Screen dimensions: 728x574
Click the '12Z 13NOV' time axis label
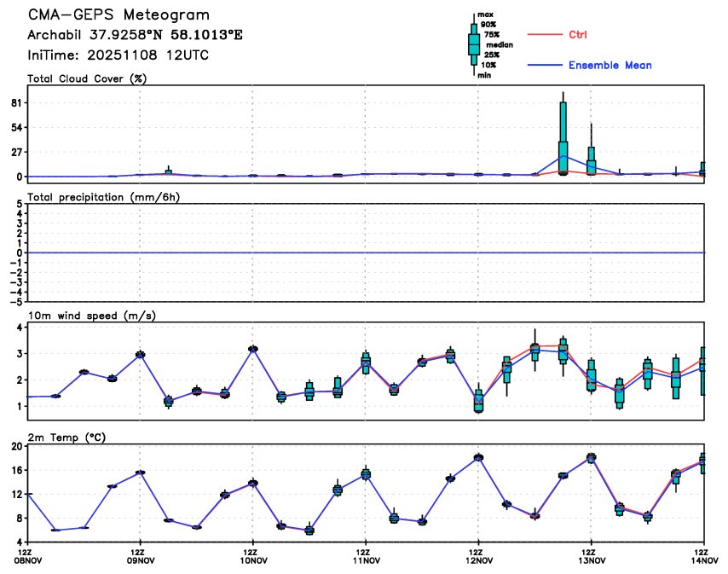click(x=591, y=556)
